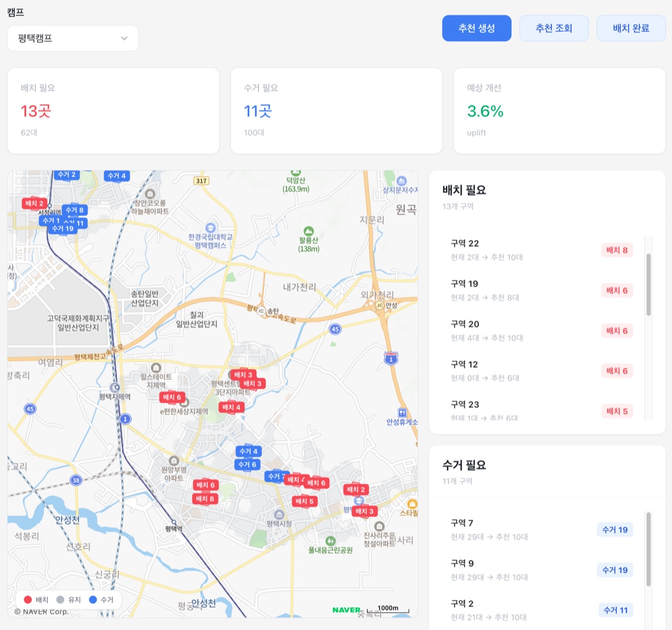Open the 평택캠프 camp dropdown
The image size is (672, 630).
click(73, 38)
